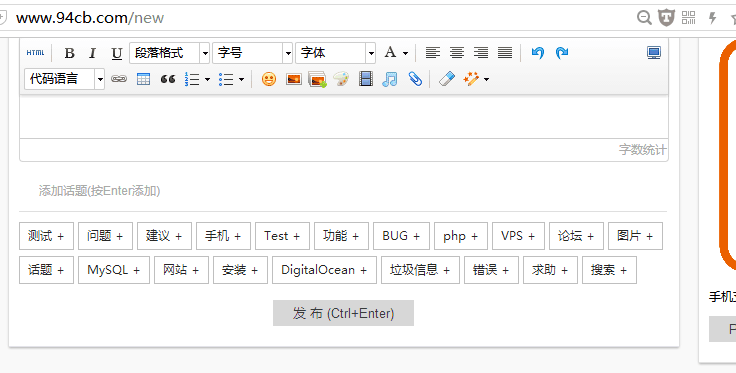Click the font color A icon
Viewport: 736px width, 373px height.
(390, 53)
